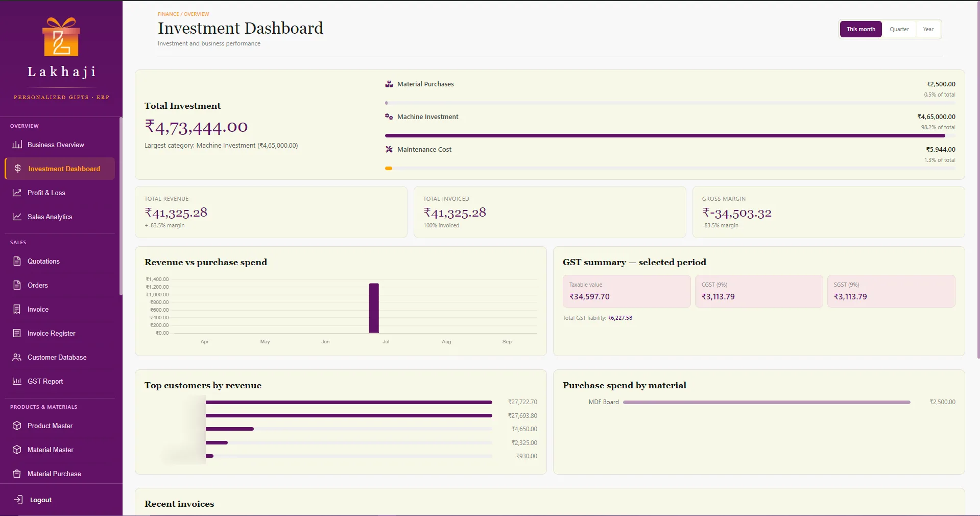
Task: Click the sidebar vertical scrollbar
Action: pyautogui.click(x=121, y=206)
